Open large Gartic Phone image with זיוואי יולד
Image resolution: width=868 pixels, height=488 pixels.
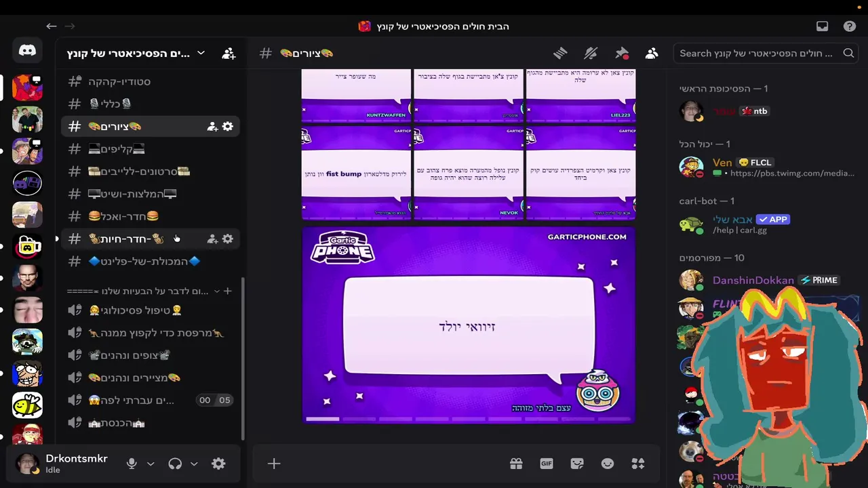[469, 325]
